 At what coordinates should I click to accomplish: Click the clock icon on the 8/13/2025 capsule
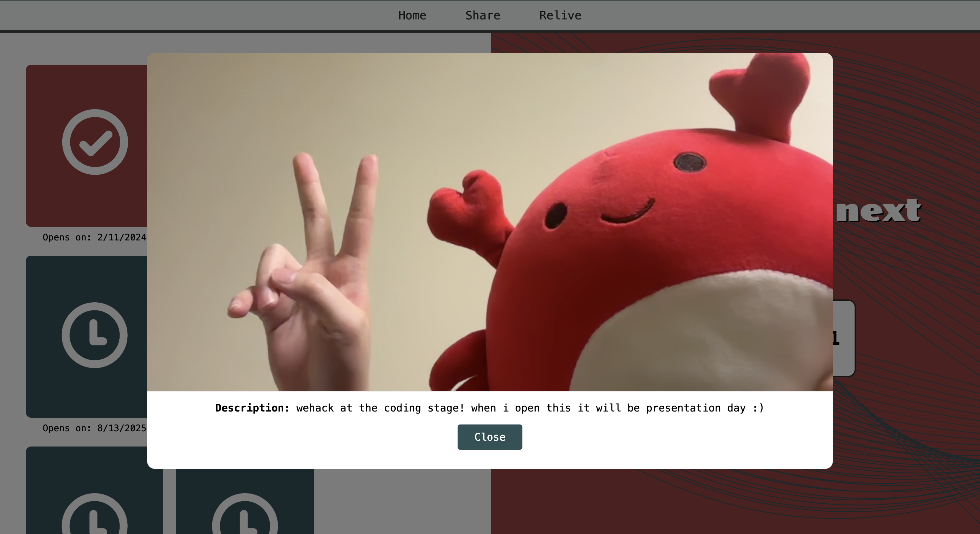pos(94,335)
